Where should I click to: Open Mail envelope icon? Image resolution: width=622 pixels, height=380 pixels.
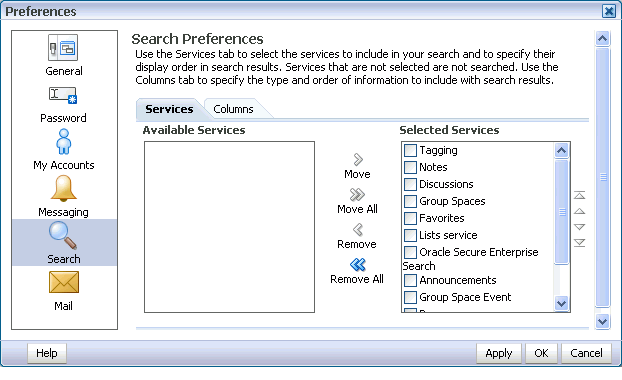pos(64,282)
